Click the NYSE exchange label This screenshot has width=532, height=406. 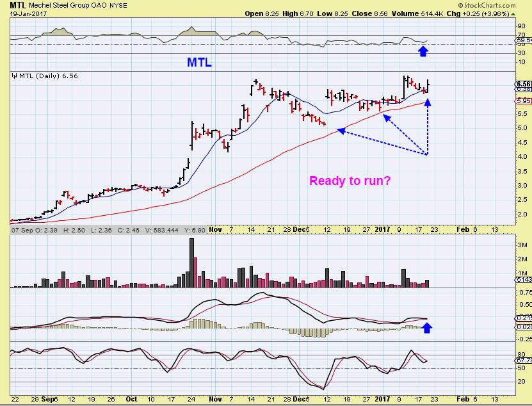click(118, 5)
